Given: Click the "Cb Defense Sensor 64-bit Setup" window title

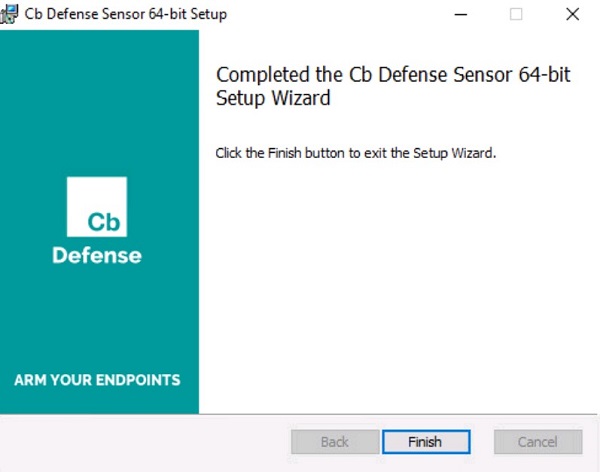Looking at the screenshot, I should pos(125,14).
